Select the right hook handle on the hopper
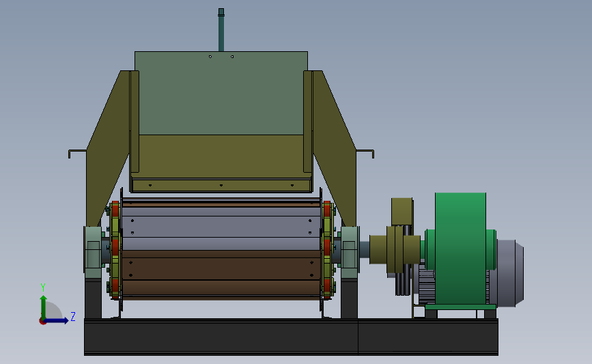This screenshot has height=364, width=592. 365,153
